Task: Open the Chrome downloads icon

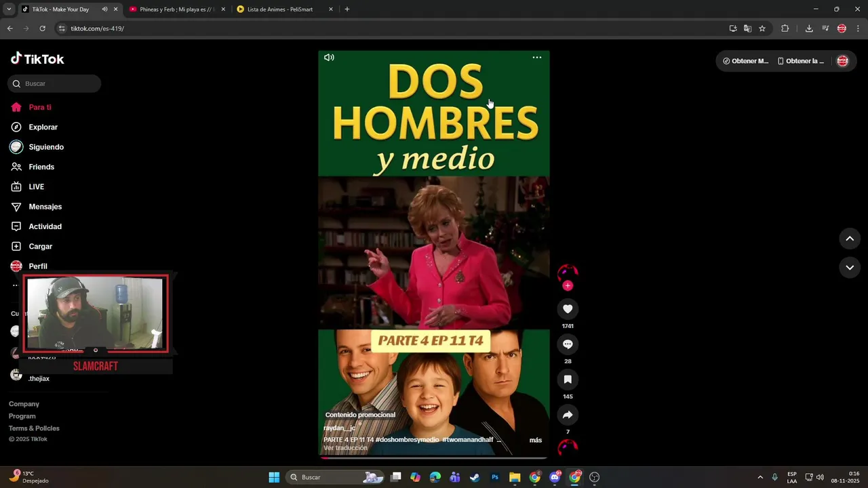Action: 809,28
